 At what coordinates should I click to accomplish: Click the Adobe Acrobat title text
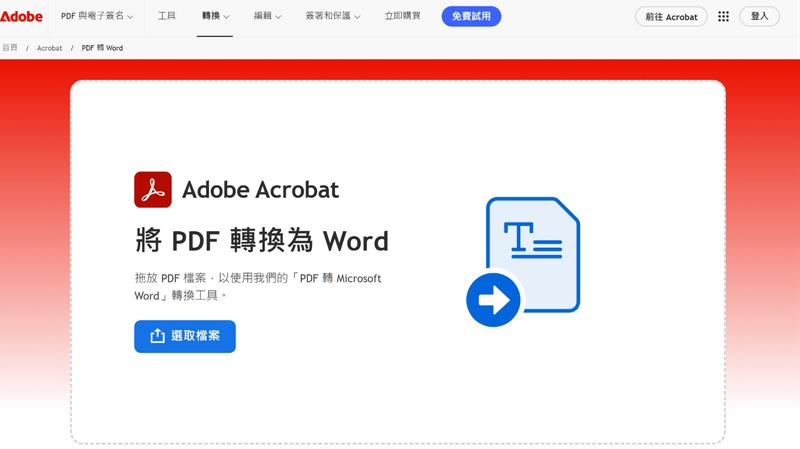click(260, 190)
